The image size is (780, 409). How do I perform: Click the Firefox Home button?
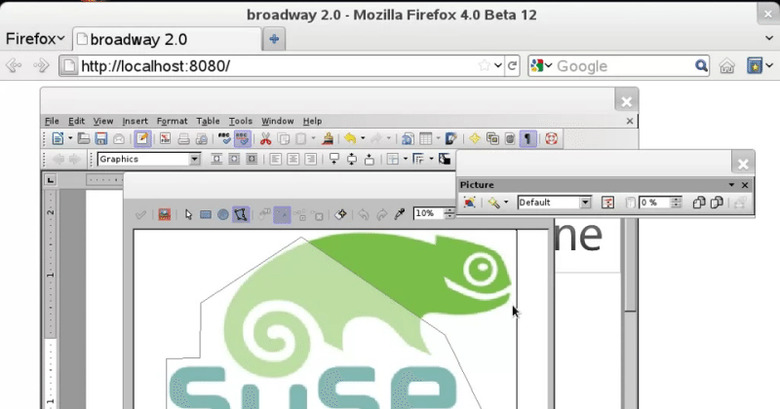(727, 66)
